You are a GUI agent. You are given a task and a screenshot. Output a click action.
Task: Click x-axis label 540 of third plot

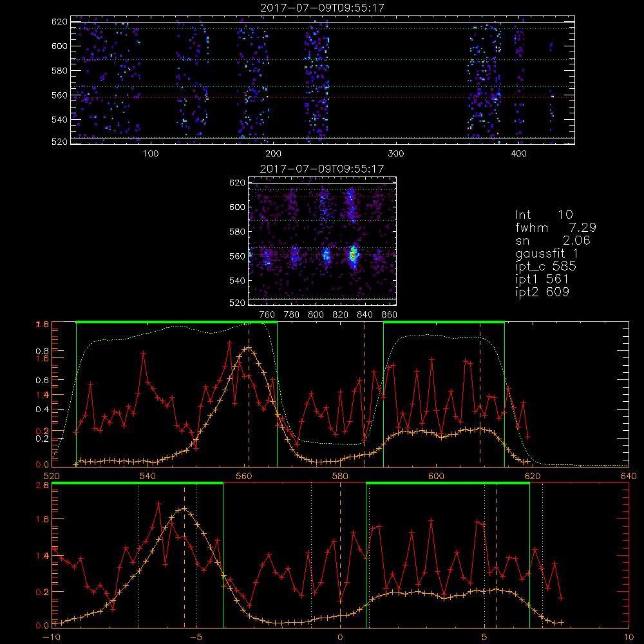coord(148,477)
